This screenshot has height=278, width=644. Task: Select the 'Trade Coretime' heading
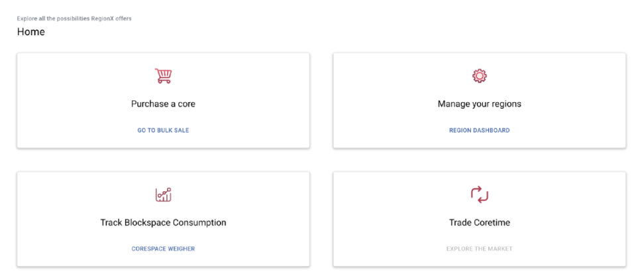479,223
